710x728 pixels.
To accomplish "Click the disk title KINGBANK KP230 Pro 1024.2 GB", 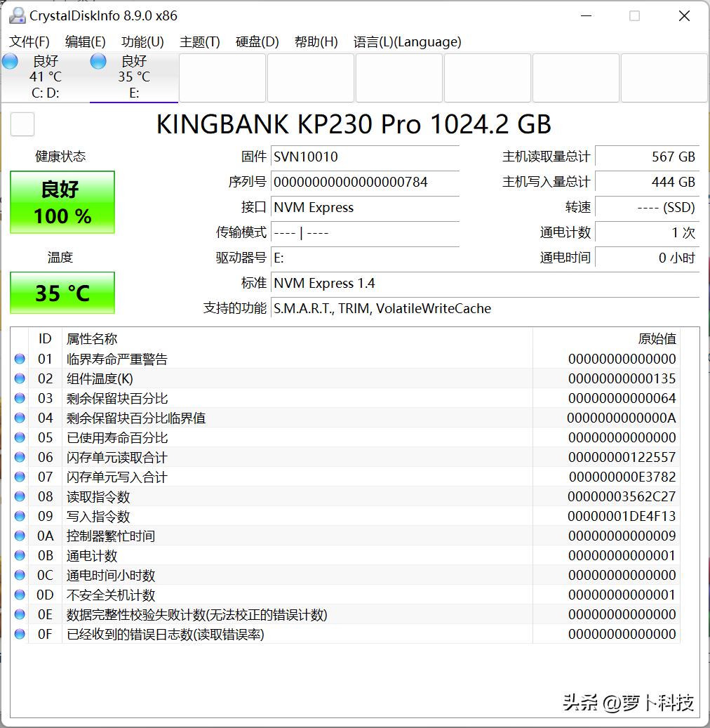I will click(354, 124).
